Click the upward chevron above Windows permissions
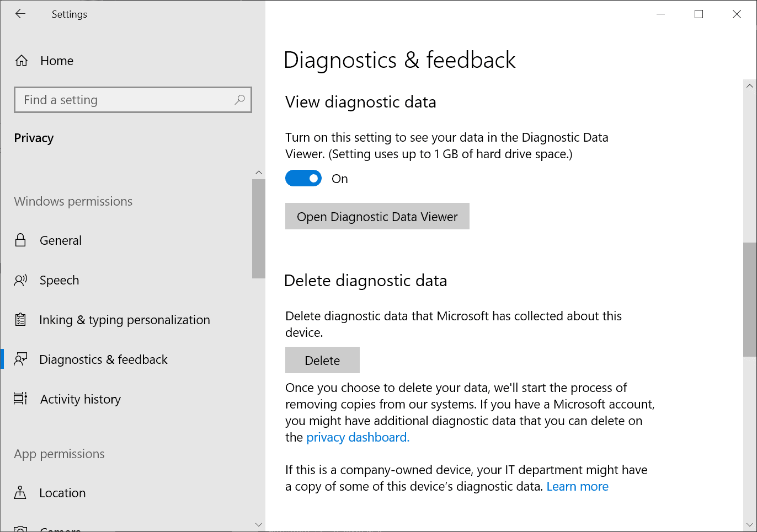Image resolution: width=757 pixels, height=532 pixels. pos(259,172)
